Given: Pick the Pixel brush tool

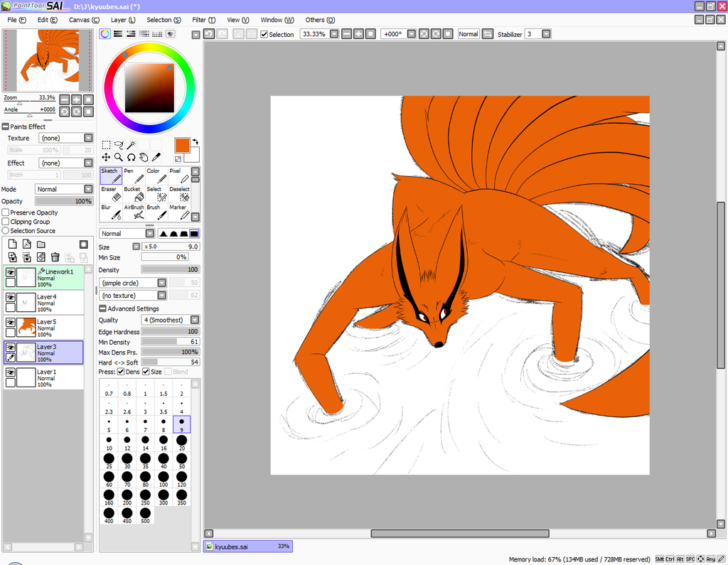Looking at the screenshot, I should pyautogui.click(x=179, y=176).
